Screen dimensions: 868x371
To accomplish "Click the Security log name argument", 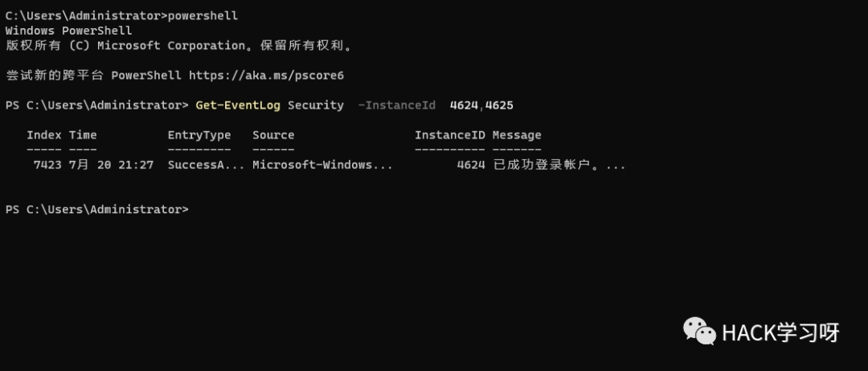I will (x=316, y=105).
